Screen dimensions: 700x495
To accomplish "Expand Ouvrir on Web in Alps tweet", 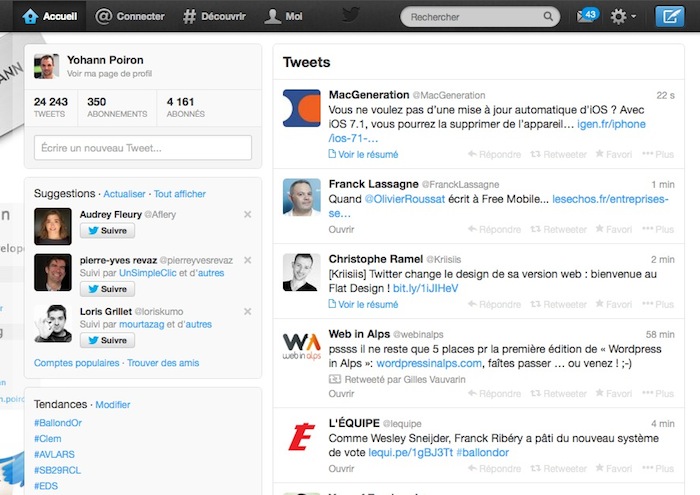I will point(341,394).
